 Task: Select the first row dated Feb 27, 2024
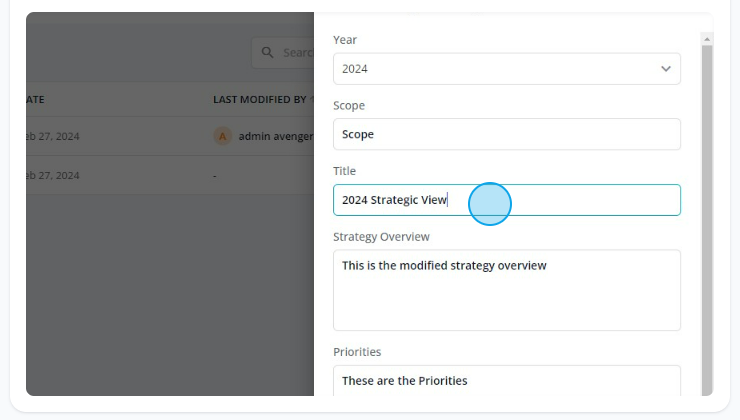(170, 136)
